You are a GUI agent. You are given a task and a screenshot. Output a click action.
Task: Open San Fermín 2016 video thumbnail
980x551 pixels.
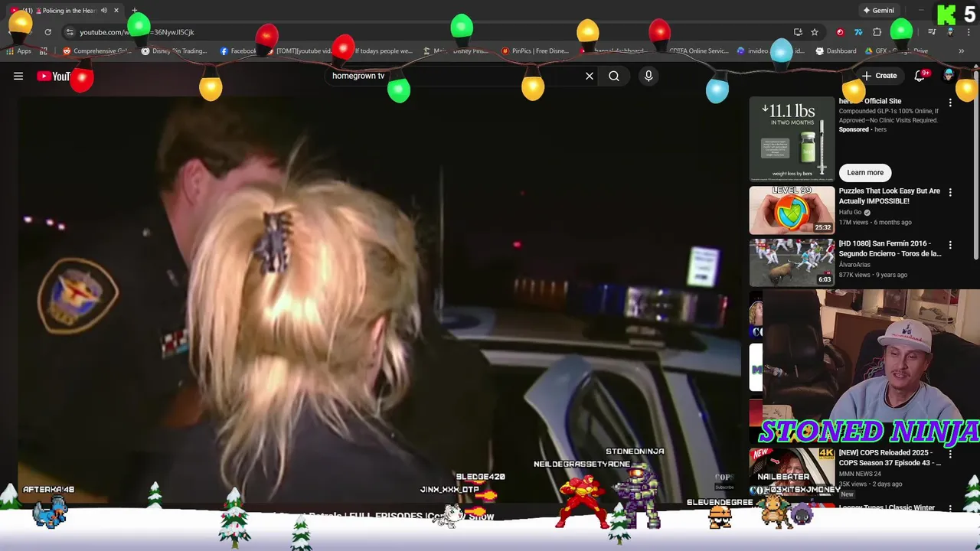click(792, 262)
